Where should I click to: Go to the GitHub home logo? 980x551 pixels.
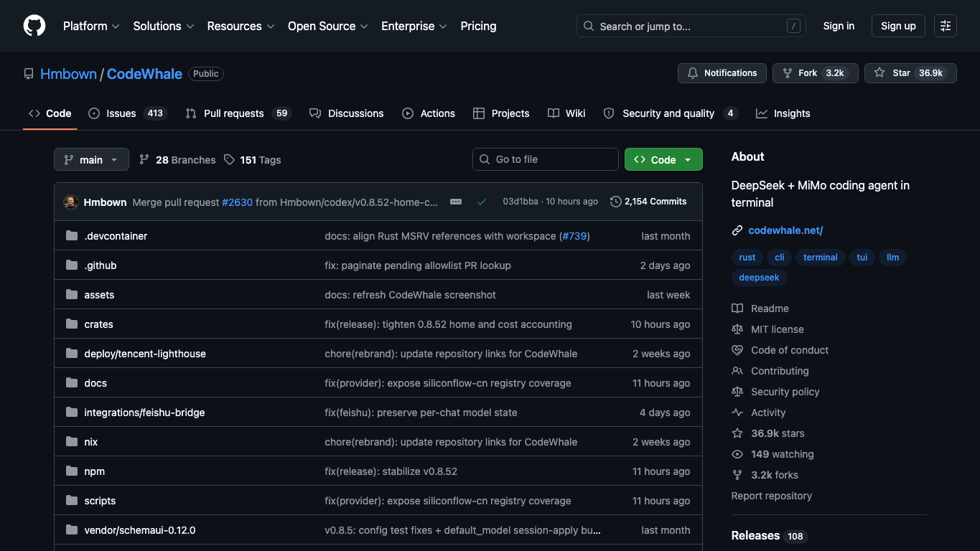[34, 26]
